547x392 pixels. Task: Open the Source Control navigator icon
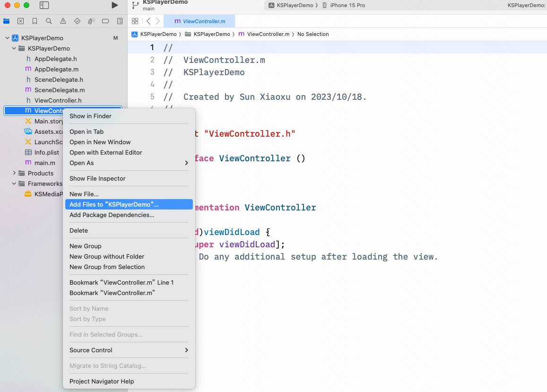[x=21, y=21]
